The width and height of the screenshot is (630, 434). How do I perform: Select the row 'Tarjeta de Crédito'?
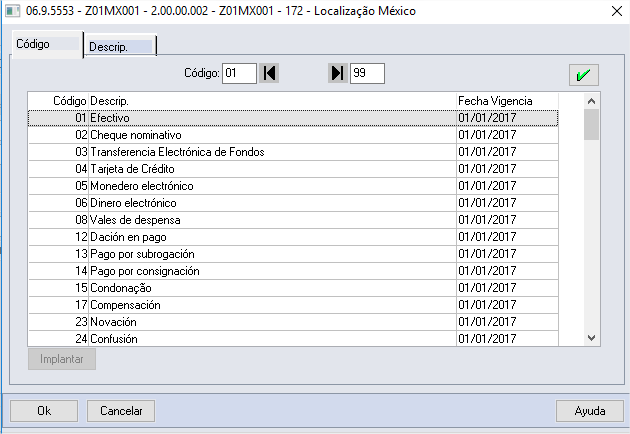click(293, 169)
